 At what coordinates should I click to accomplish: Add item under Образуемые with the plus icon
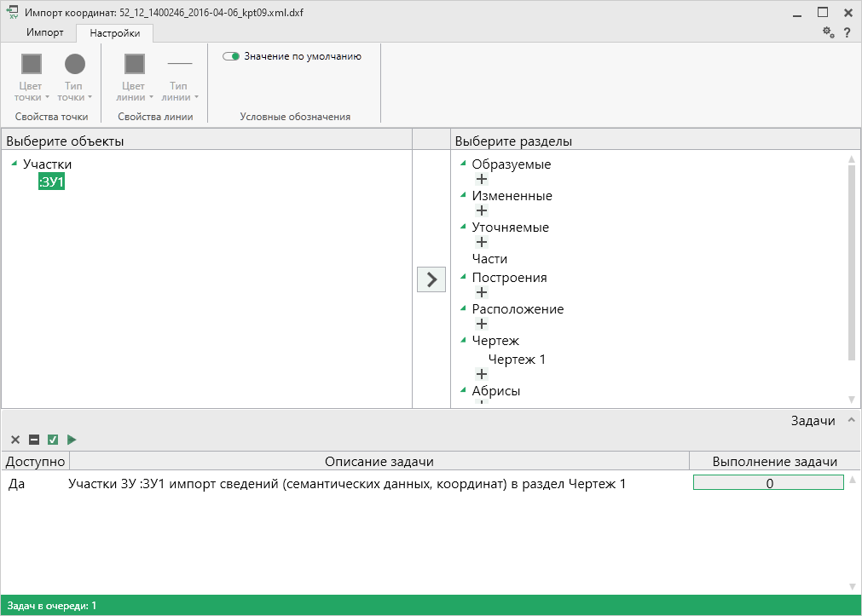pos(482,180)
